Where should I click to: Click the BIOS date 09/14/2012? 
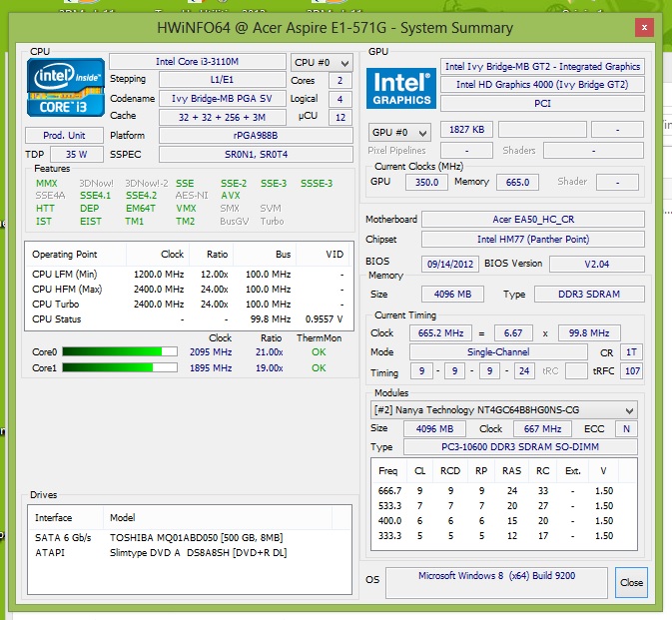[x=450, y=264]
